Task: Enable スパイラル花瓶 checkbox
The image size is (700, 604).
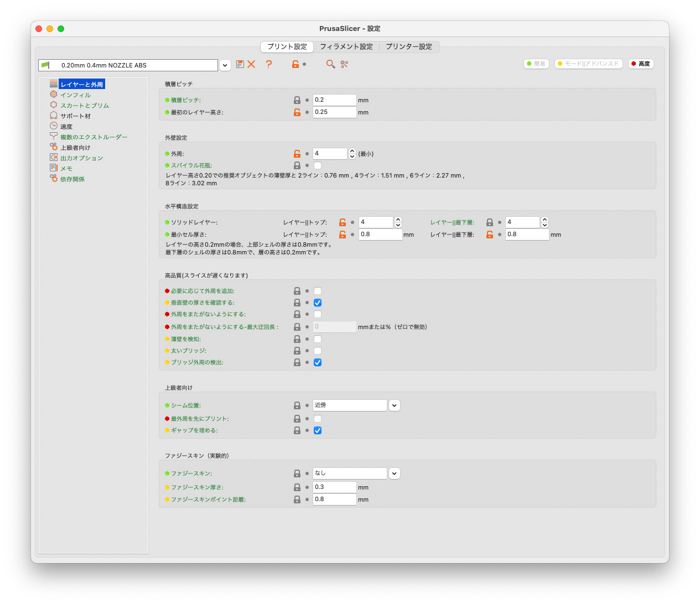Action: (318, 165)
